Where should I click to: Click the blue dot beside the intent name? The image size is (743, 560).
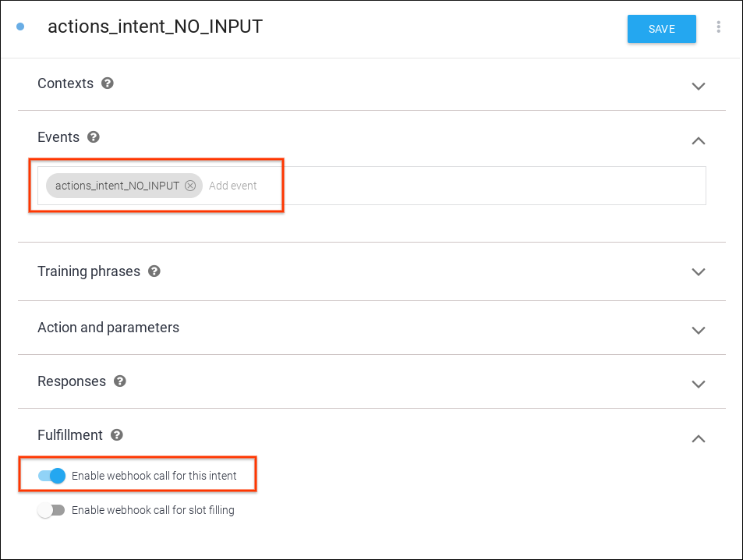20,27
